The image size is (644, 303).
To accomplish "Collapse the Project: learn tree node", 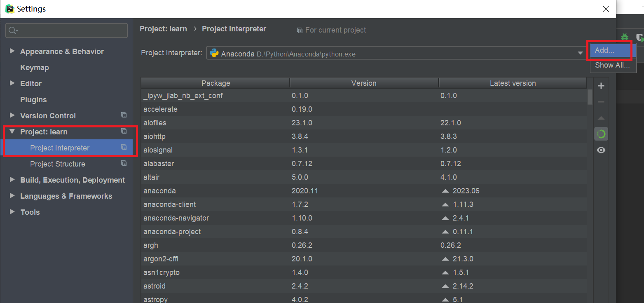I will (12, 132).
